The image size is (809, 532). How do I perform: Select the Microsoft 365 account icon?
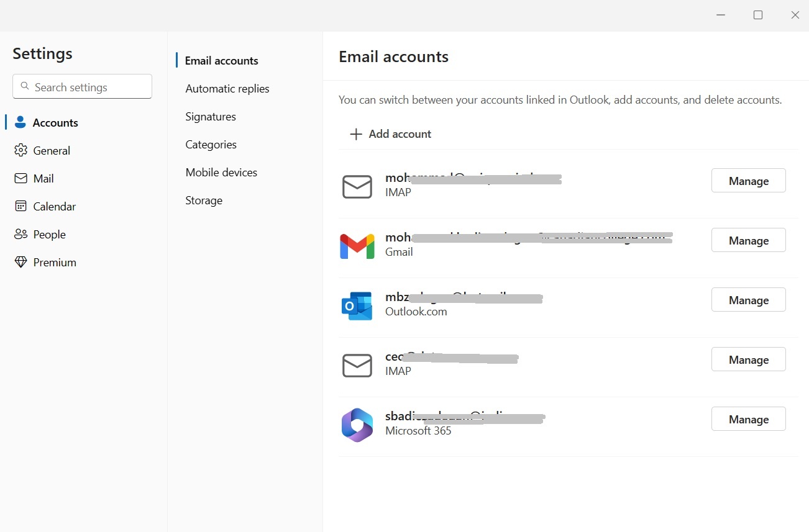tap(357, 425)
